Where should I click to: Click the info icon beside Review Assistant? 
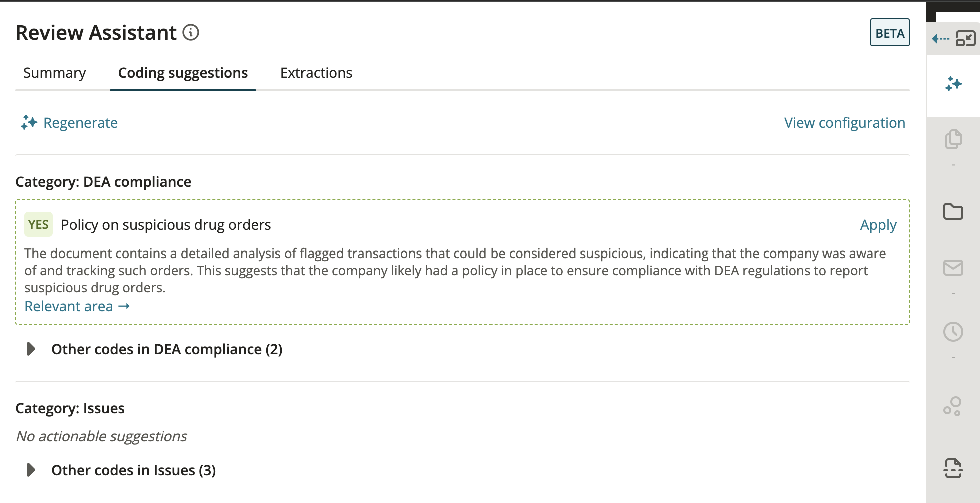tap(190, 33)
